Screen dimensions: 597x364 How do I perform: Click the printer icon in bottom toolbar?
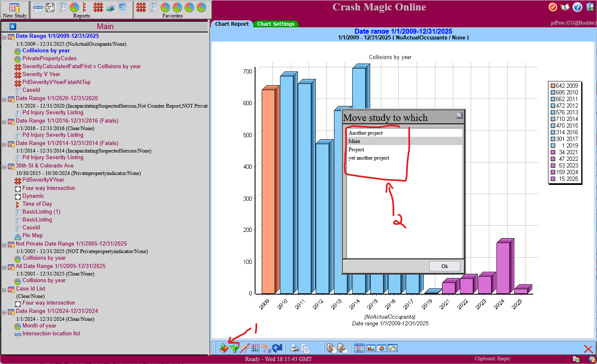click(x=294, y=348)
